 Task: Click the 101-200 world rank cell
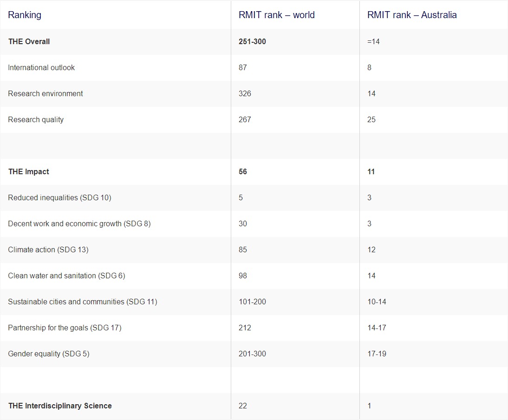pyautogui.click(x=252, y=302)
